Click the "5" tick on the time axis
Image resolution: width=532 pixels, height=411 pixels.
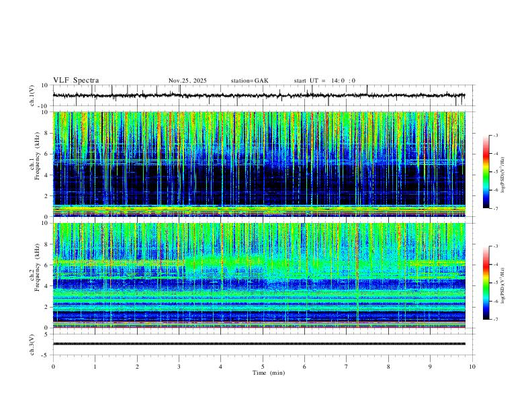click(x=263, y=367)
